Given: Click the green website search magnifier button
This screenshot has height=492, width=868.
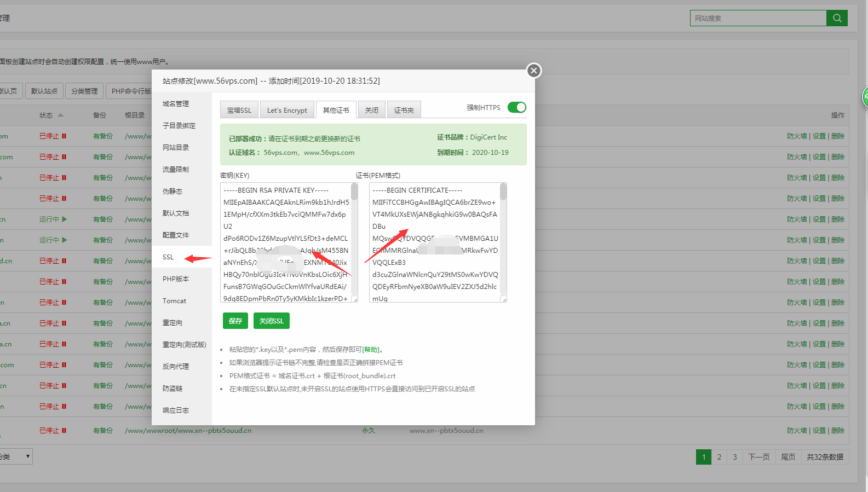Looking at the screenshot, I should point(837,18).
